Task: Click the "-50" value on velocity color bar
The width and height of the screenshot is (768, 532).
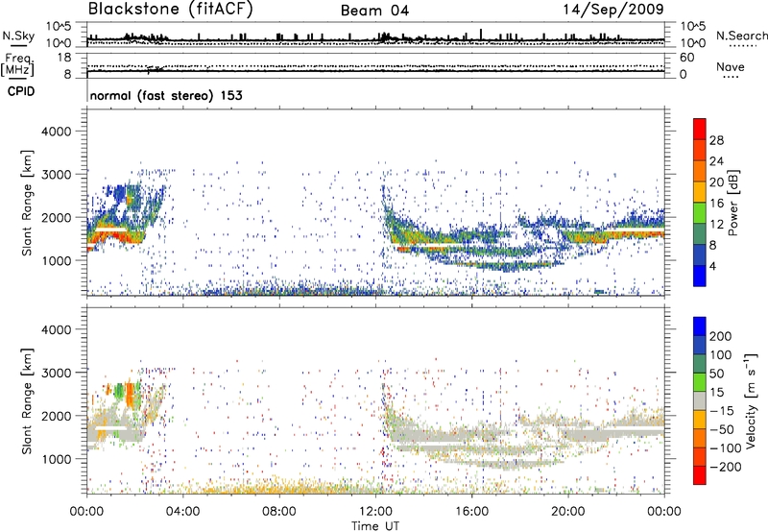Action: tap(722, 429)
